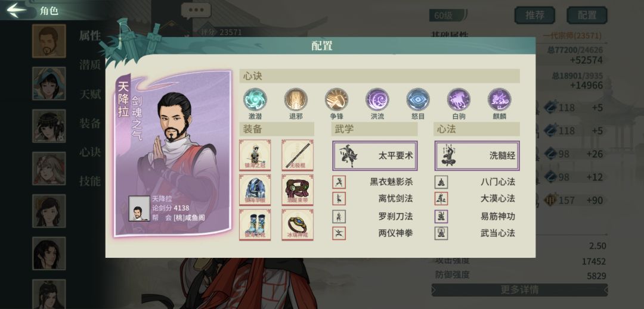Select the 白驹 horse icon
644x309 pixels.
[x=459, y=99]
